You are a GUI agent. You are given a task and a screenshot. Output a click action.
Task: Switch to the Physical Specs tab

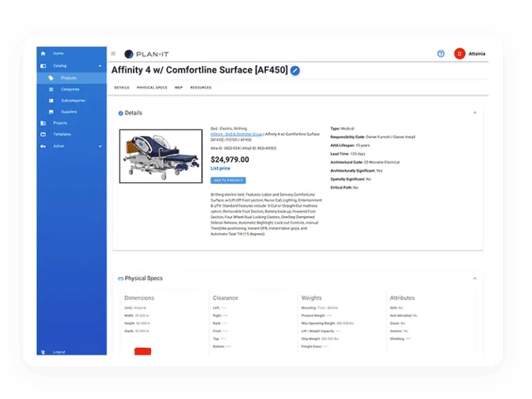click(152, 87)
